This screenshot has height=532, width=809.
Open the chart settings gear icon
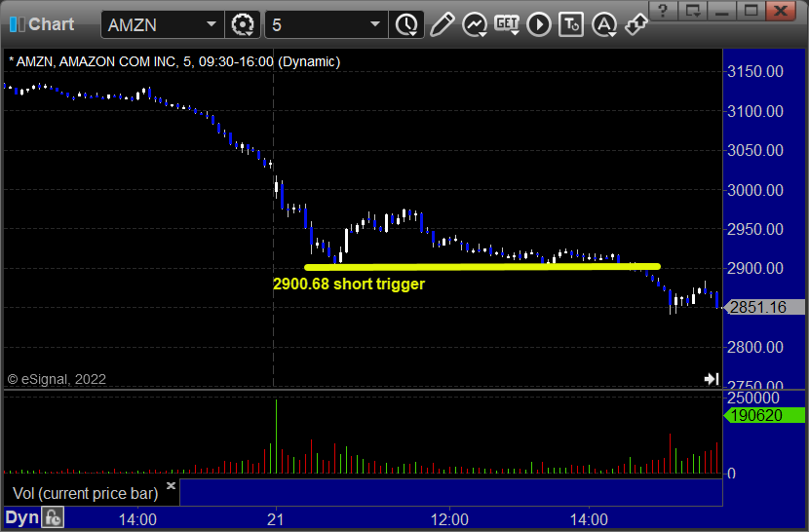[x=243, y=24]
